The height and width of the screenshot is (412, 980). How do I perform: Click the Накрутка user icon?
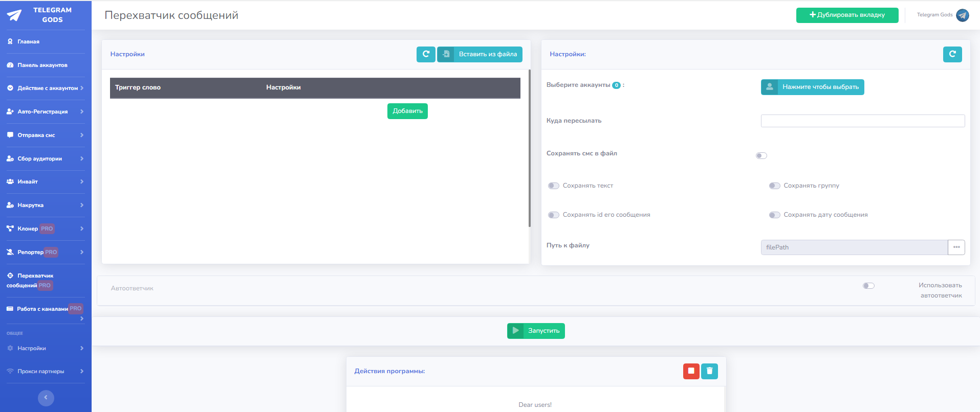coord(10,205)
